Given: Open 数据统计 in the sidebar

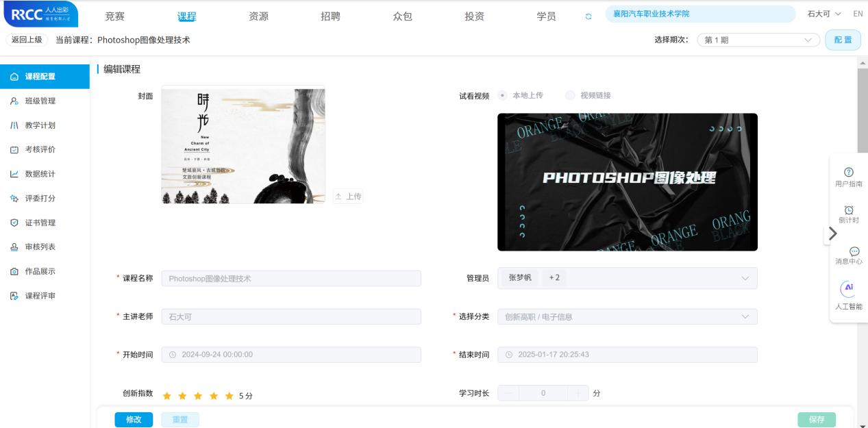Looking at the screenshot, I should coord(40,174).
